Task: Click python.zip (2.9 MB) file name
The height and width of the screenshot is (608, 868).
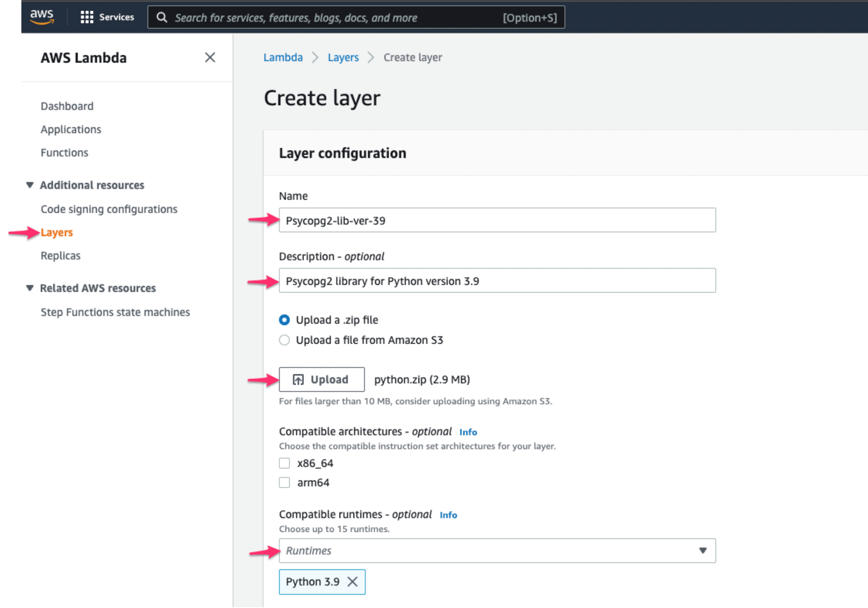Action: pos(422,379)
